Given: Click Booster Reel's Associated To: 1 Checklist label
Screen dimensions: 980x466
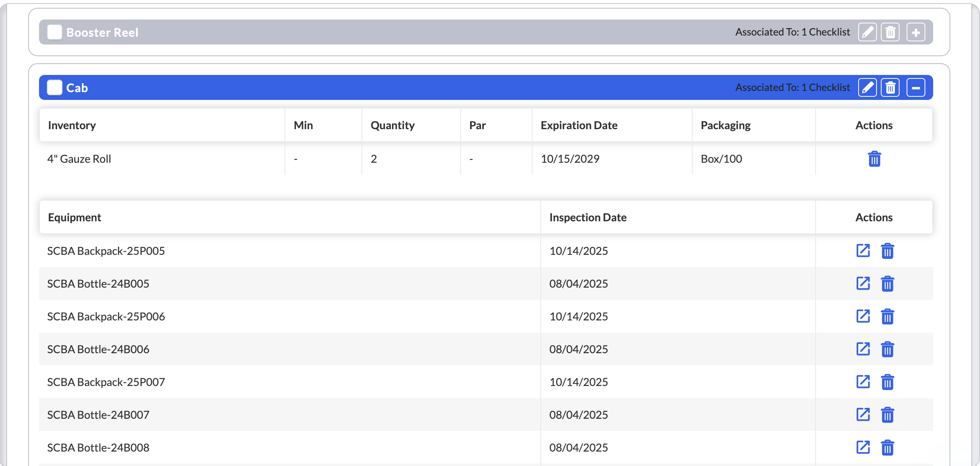Looking at the screenshot, I should point(793,32).
